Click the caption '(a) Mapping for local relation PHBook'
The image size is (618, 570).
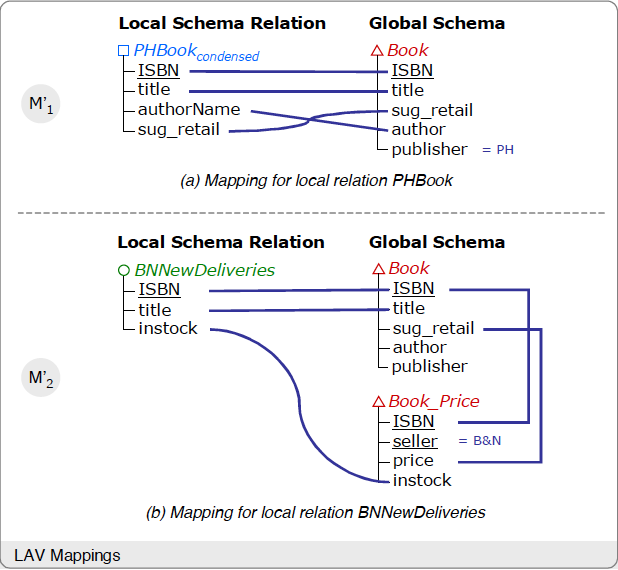pos(316,181)
